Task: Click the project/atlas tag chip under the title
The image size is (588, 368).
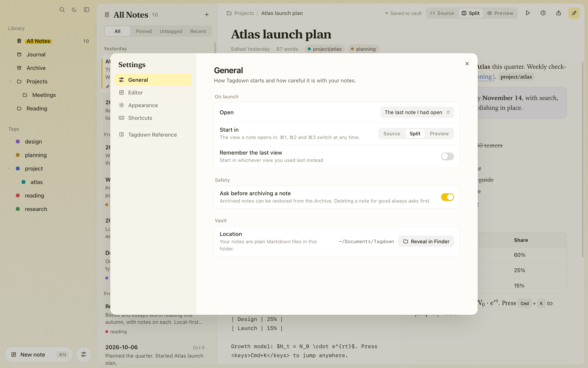Action: (x=325, y=49)
